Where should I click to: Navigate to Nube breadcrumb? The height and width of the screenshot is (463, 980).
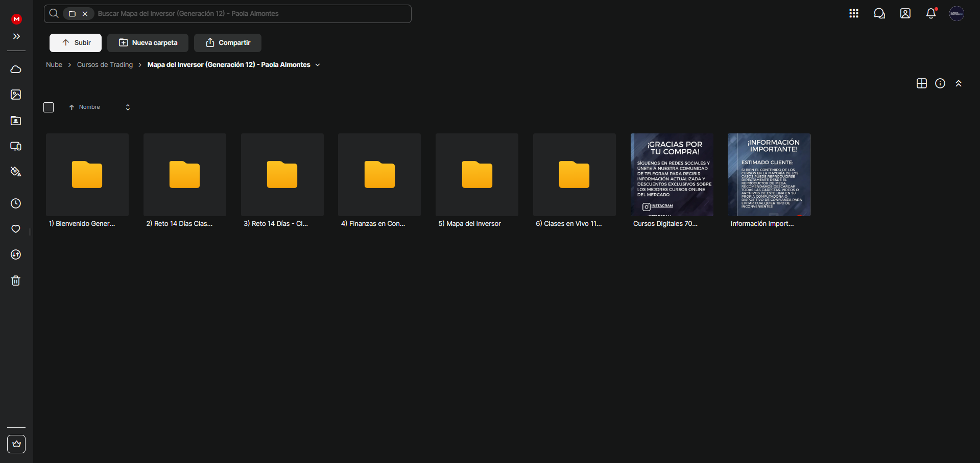click(x=54, y=65)
